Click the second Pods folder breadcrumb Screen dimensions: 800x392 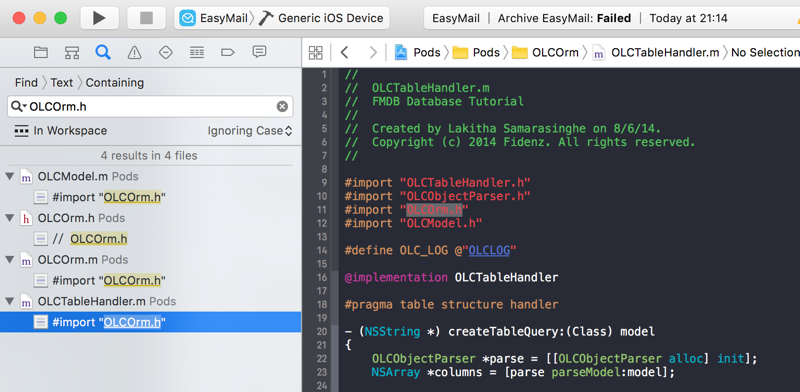pyautogui.click(x=477, y=52)
